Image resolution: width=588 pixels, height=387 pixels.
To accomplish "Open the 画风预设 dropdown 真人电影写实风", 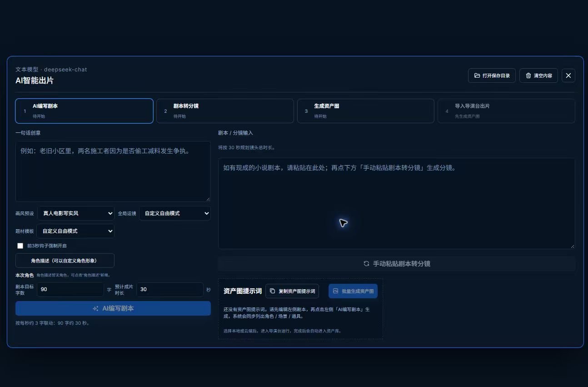I will pos(76,213).
